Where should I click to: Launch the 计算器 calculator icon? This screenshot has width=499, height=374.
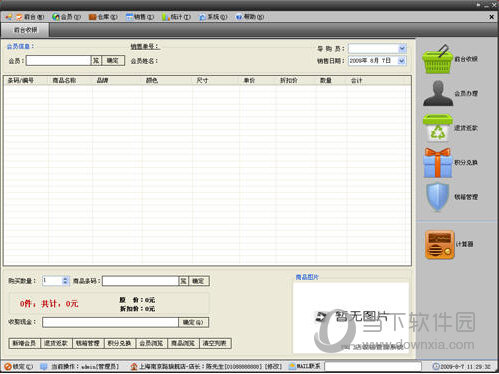click(x=440, y=244)
